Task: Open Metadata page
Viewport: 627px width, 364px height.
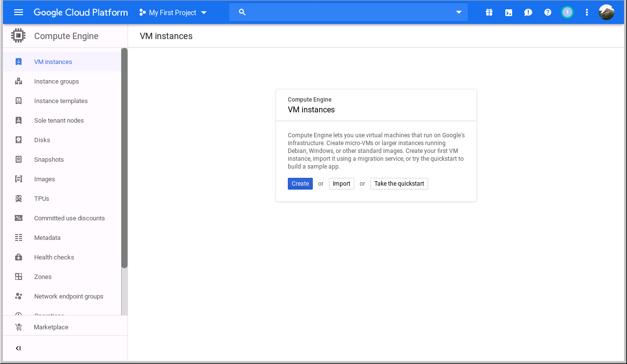Action: tap(62, 237)
